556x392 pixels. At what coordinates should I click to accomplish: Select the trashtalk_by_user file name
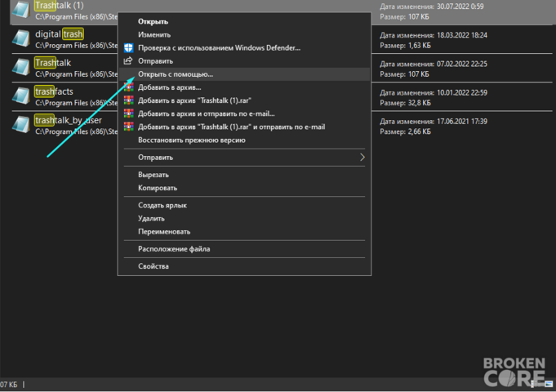(x=68, y=120)
